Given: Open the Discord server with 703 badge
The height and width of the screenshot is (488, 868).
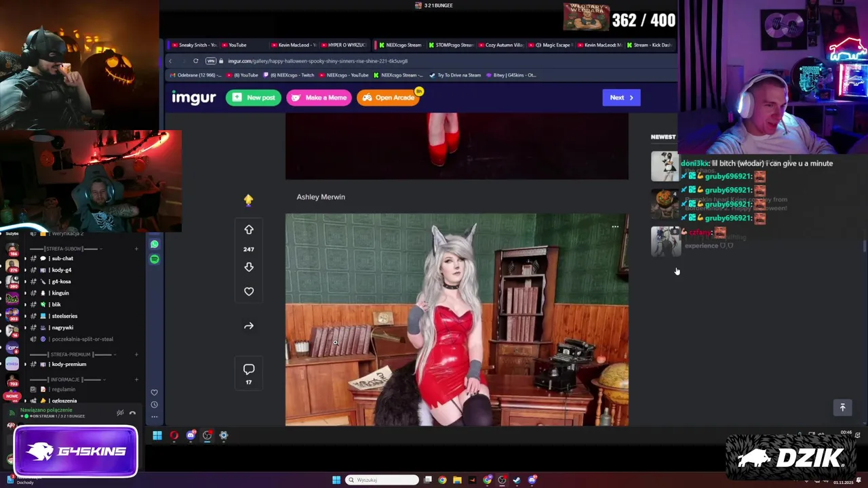Looking at the screenshot, I should point(12,379).
